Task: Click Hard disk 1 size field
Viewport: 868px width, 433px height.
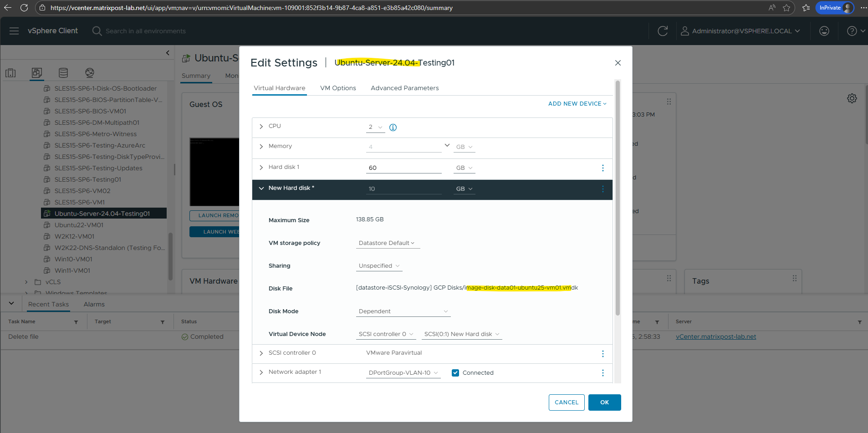Action: [404, 168]
